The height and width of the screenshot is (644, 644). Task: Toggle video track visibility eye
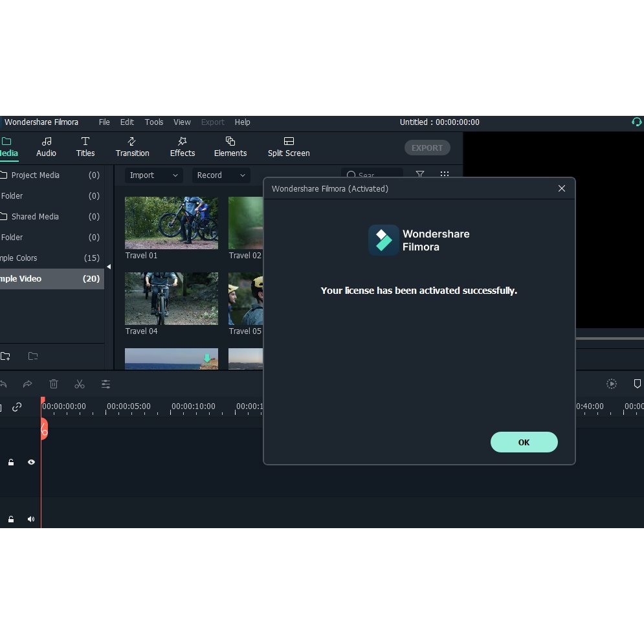(x=31, y=462)
